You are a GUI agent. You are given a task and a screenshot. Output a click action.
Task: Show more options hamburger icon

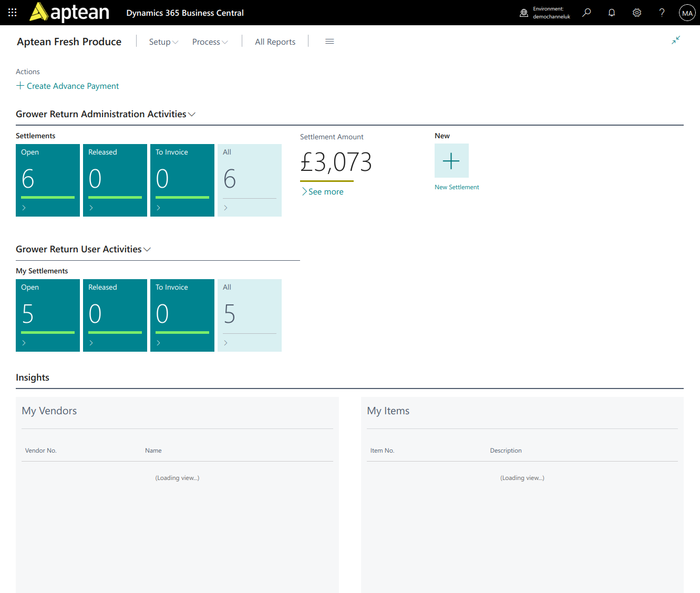click(x=330, y=42)
